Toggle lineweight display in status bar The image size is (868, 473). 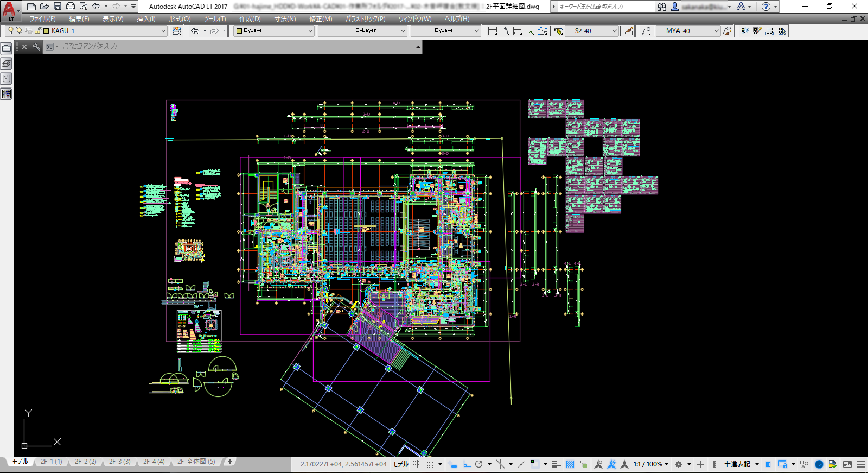tap(557, 464)
